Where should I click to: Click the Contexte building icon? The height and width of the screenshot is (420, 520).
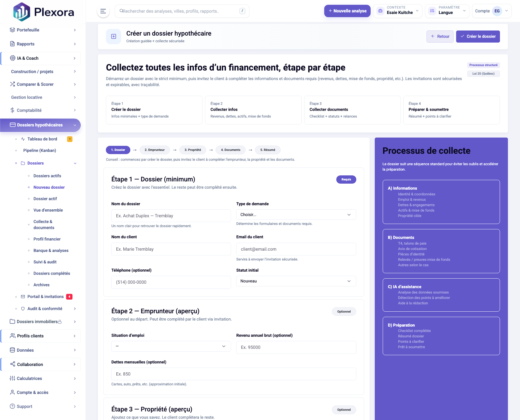[x=380, y=11]
